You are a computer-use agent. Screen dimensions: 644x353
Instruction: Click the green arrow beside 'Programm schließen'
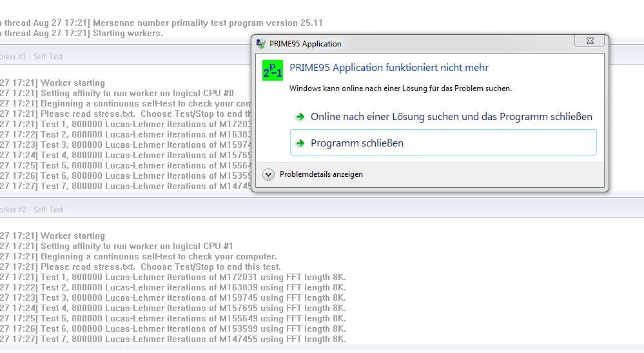[x=300, y=143]
